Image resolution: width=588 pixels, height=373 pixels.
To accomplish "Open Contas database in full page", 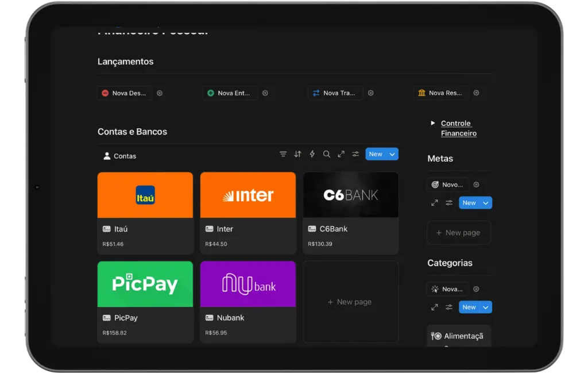I will pos(341,154).
